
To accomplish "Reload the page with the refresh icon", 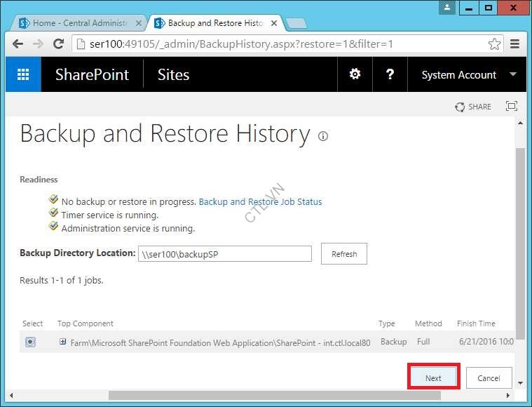I will pyautogui.click(x=58, y=44).
